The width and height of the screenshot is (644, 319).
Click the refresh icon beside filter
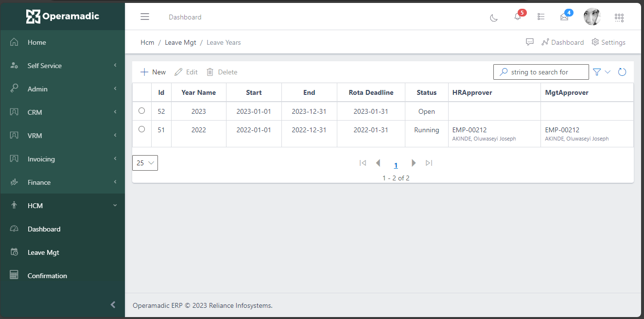pyautogui.click(x=622, y=72)
